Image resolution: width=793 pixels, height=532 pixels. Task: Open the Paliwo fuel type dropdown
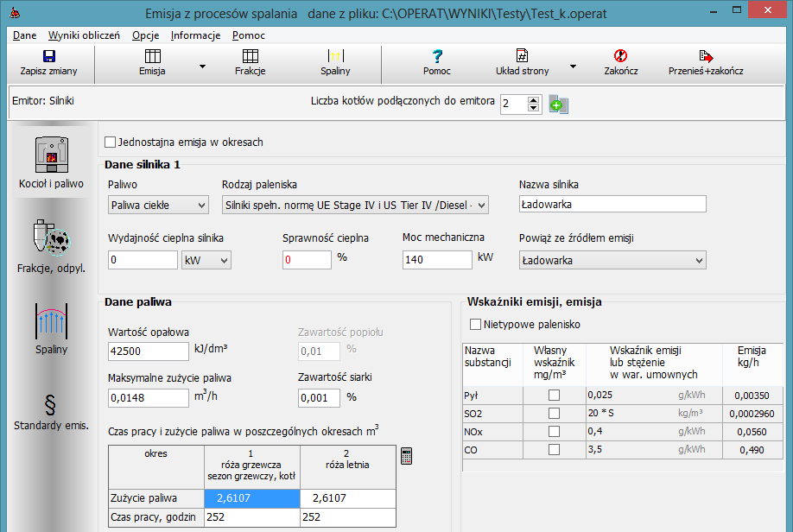(158, 205)
